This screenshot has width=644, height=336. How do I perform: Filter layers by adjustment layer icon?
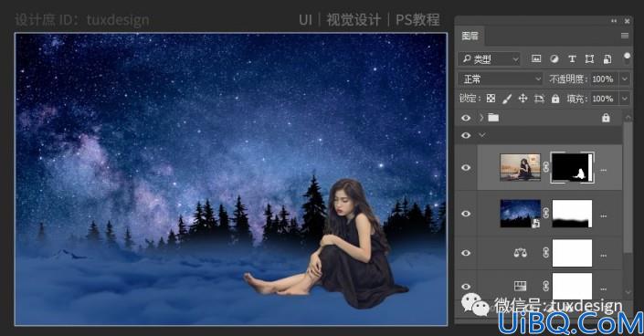pyautogui.click(x=554, y=58)
